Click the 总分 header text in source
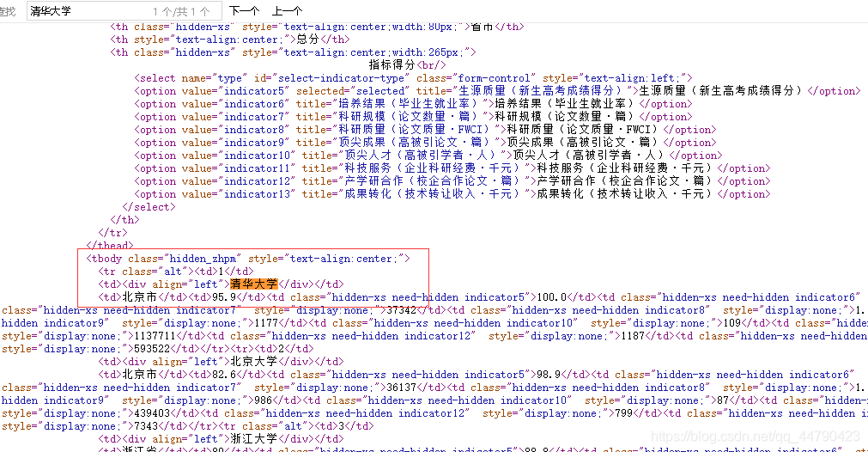 (307, 40)
